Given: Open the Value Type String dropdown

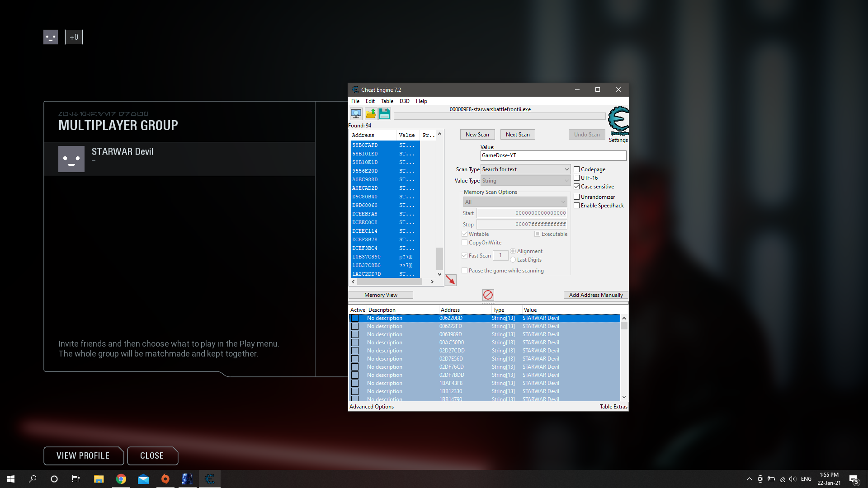Looking at the screenshot, I should click(525, 181).
